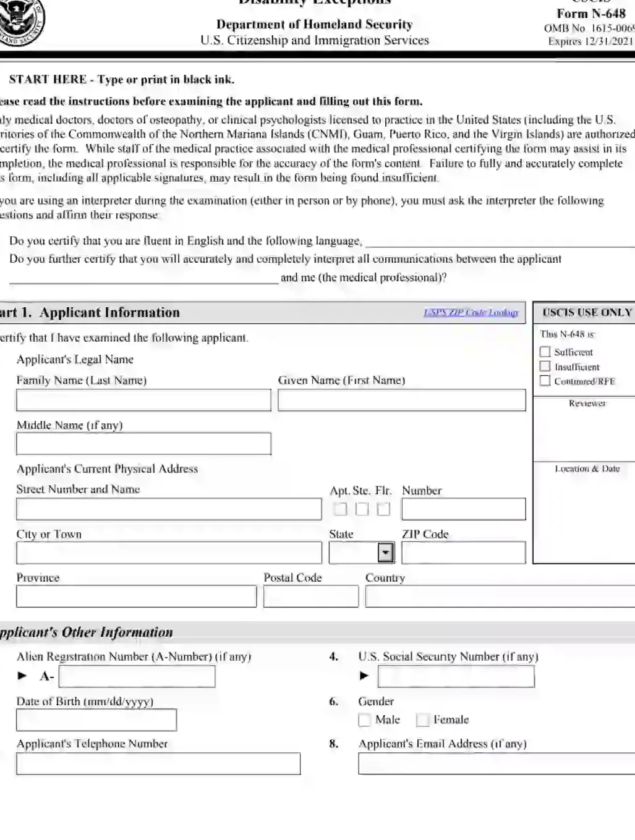Check the Ste. box
The image size is (635, 840).
(362, 509)
